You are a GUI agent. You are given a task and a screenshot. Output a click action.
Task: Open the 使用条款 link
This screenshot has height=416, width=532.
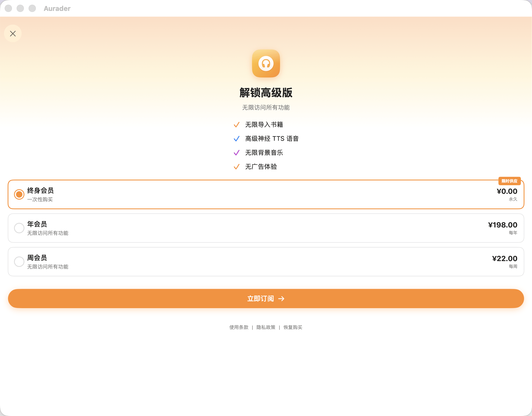[x=239, y=327]
